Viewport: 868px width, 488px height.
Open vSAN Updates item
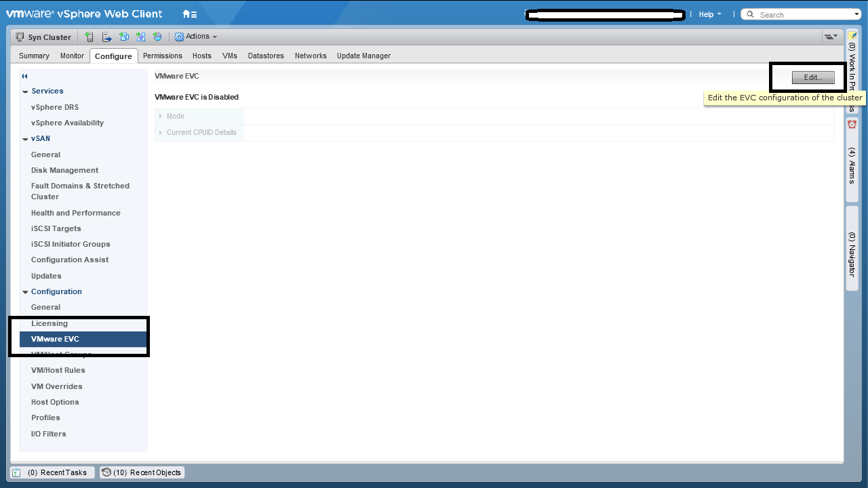[46, 276]
